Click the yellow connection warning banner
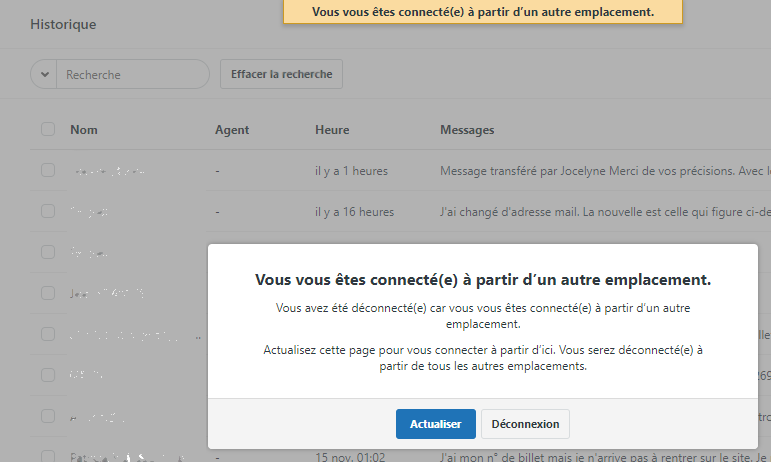The image size is (771, 462). [483, 12]
